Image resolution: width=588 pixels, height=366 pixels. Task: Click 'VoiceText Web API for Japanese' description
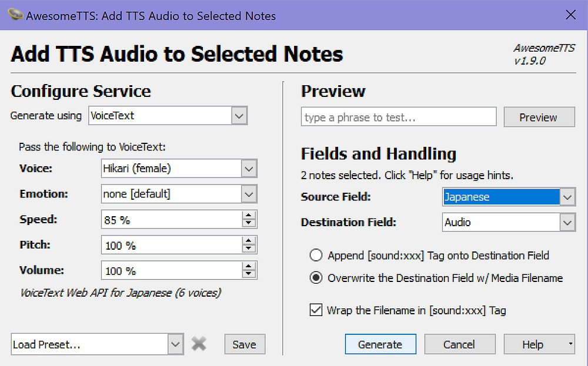point(121,293)
